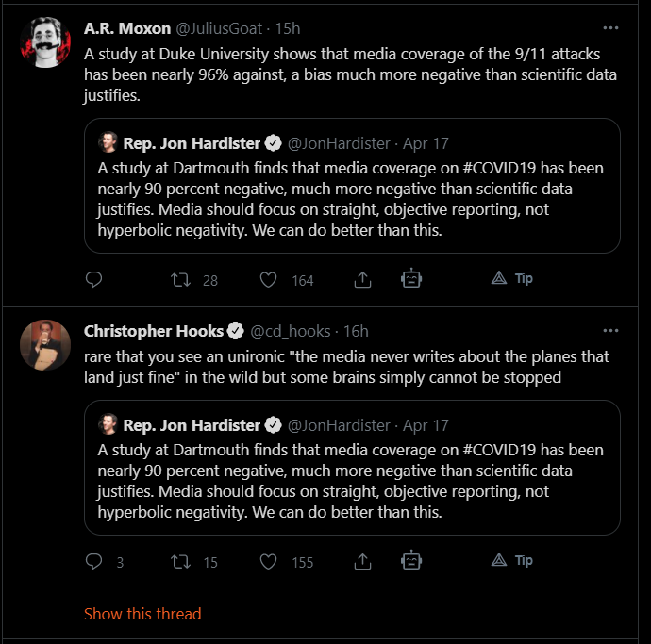Open A.R. Moxon's profile picture
This screenshot has height=644, width=651.
point(45,42)
